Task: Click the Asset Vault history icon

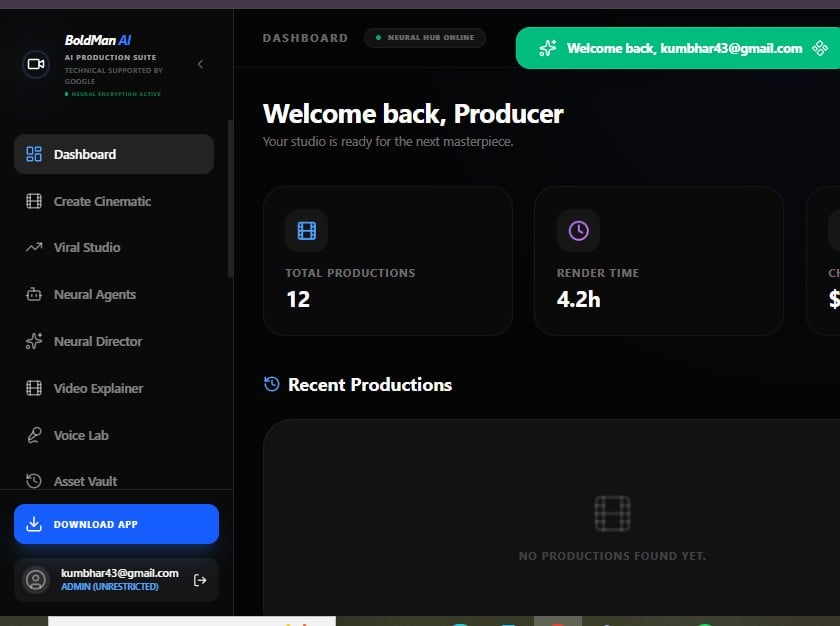Action: coord(34,481)
